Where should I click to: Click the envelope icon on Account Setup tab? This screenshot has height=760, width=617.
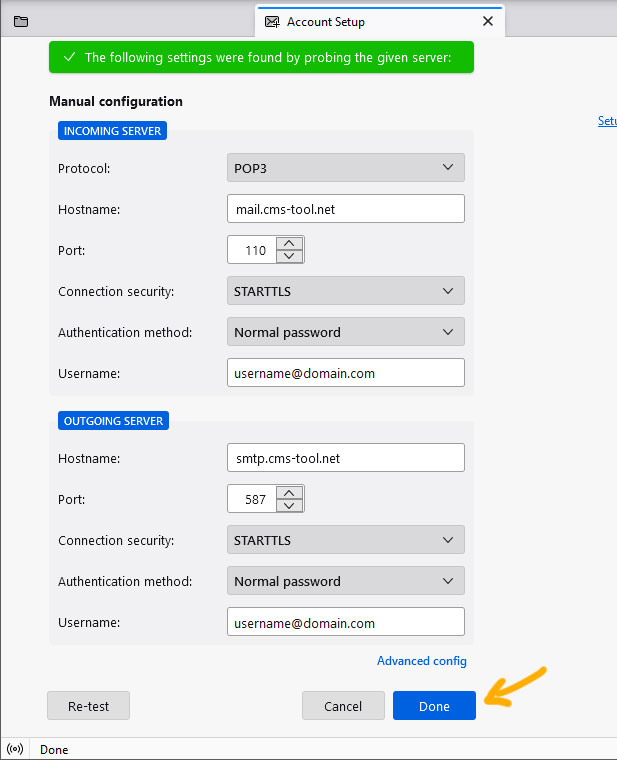(x=272, y=21)
